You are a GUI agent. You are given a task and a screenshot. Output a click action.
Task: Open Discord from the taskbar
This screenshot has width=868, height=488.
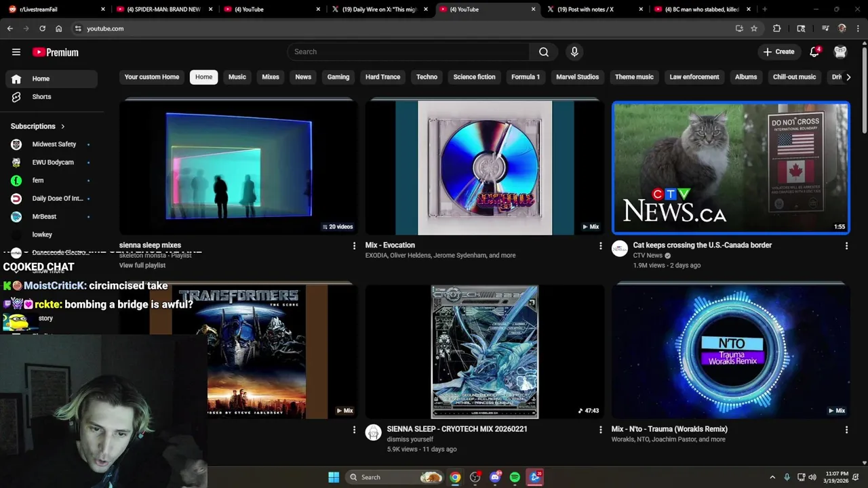495,477
